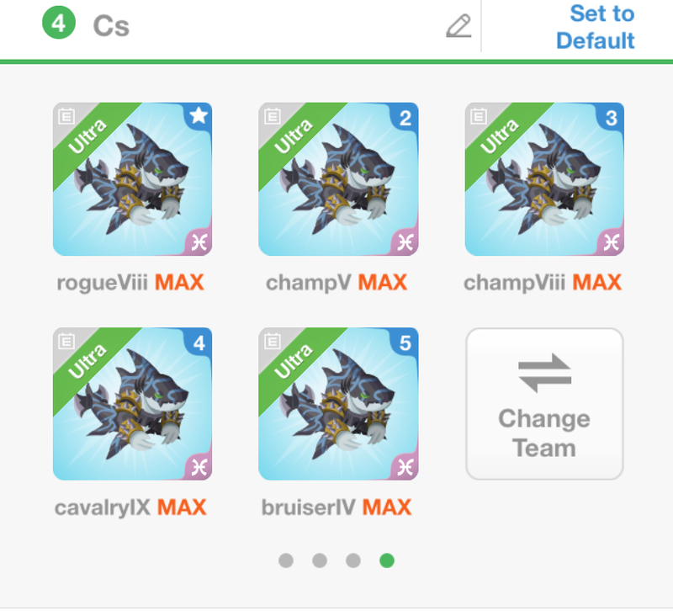The height and width of the screenshot is (616, 673).
Task: Click the Change Team button
Action: (544, 404)
